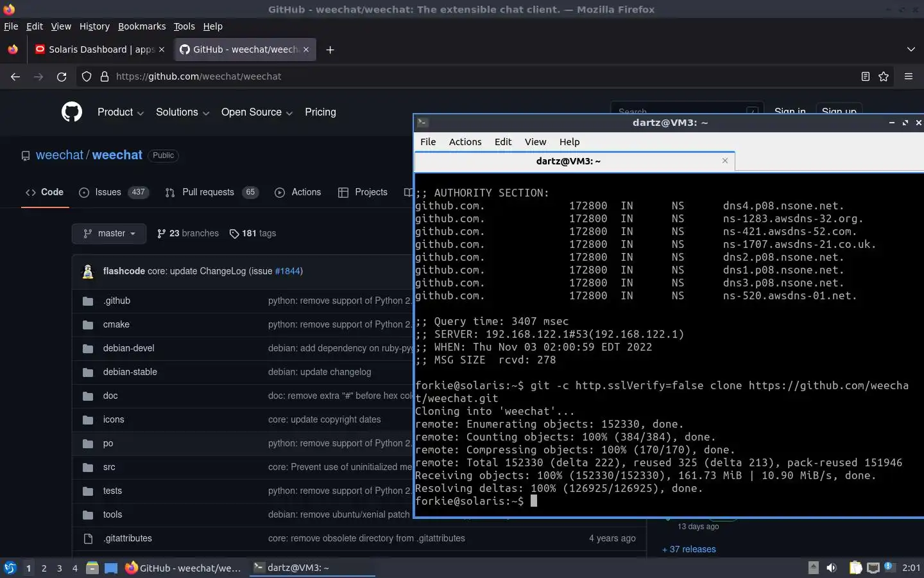This screenshot has height=578, width=924.
Task: Close the dartz@VM3 terminal tab
Action: (725, 161)
